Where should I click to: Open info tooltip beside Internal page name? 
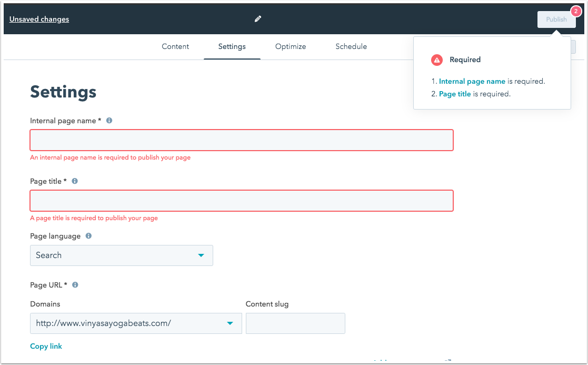[x=109, y=121]
